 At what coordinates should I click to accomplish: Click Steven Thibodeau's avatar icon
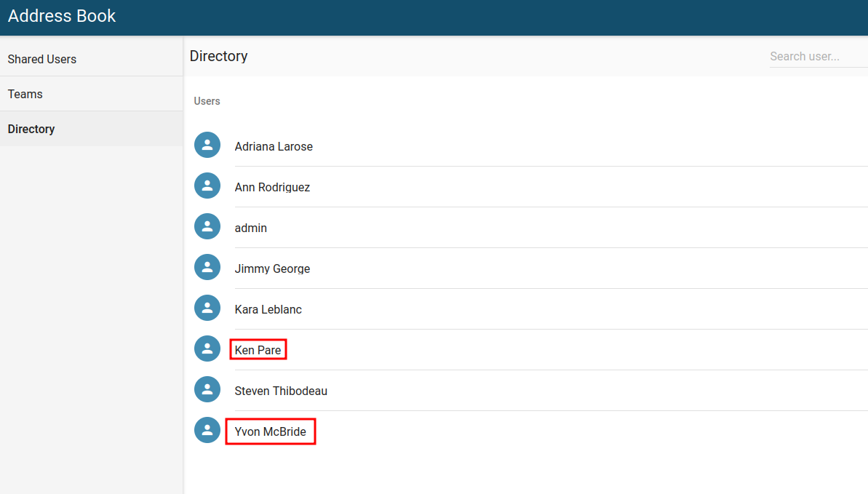(x=207, y=389)
